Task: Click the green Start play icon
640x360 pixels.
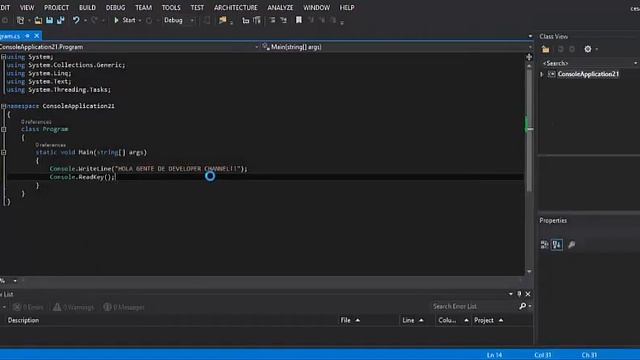Action: (x=116, y=20)
